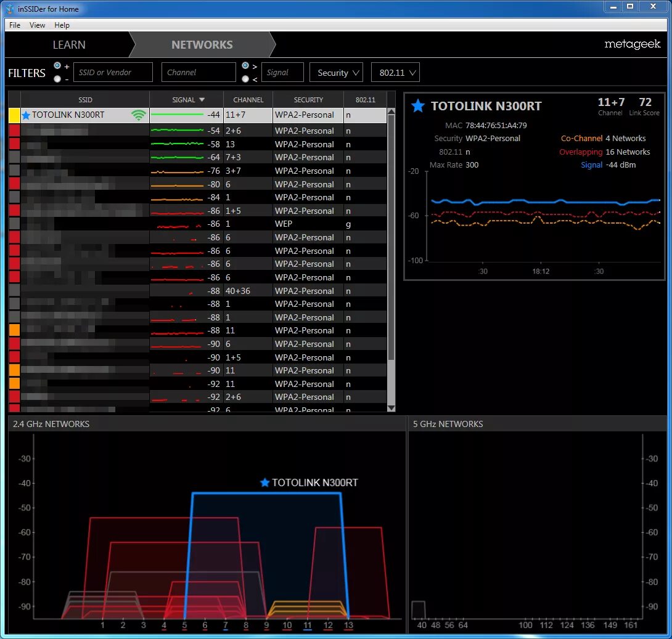Click the Channel filter input field

[x=199, y=72]
